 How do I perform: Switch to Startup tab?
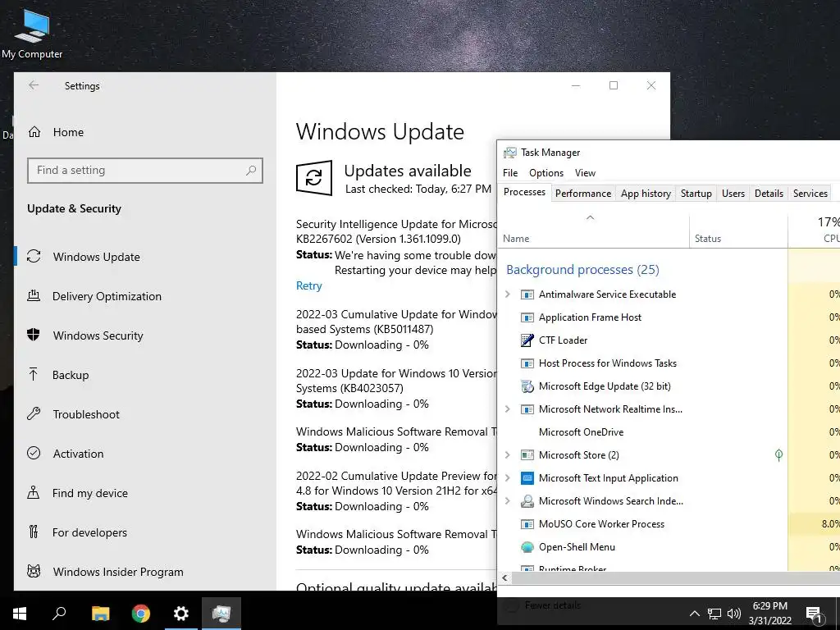[x=696, y=194]
